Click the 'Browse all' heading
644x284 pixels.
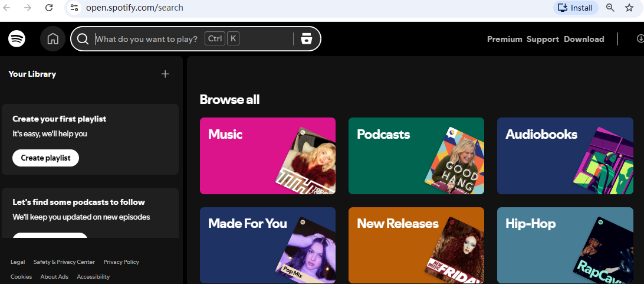tap(229, 99)
